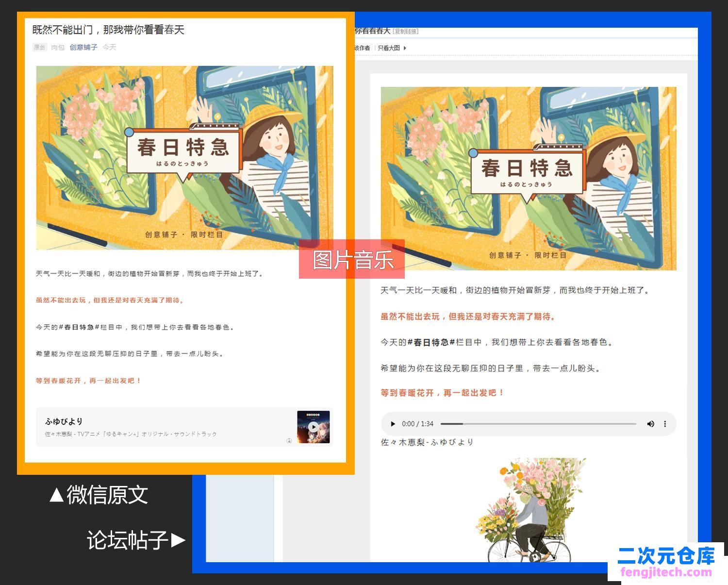Click the 今天 publish date text
The image size is (728, 585).
[109, 47]
